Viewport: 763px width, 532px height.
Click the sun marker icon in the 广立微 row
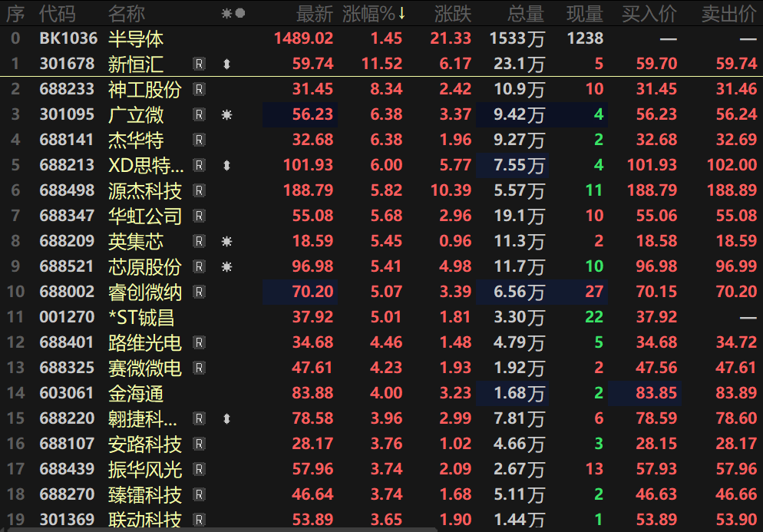[x=226, y=115]
